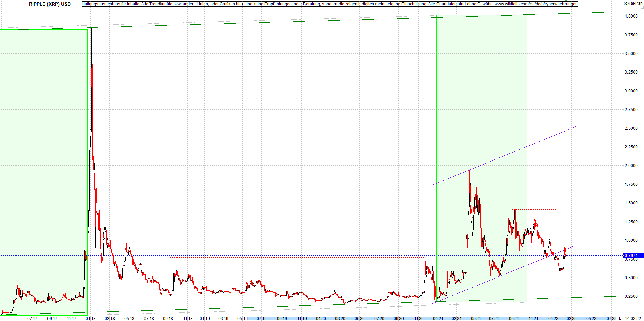Click the 3.2500 price axis label
644x321 pixels.
[631, 72]
